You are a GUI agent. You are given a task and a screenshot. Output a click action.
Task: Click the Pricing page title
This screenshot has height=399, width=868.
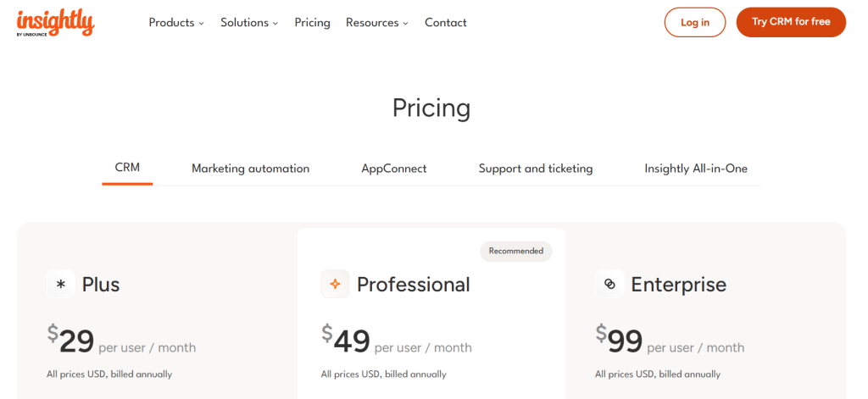431,108
